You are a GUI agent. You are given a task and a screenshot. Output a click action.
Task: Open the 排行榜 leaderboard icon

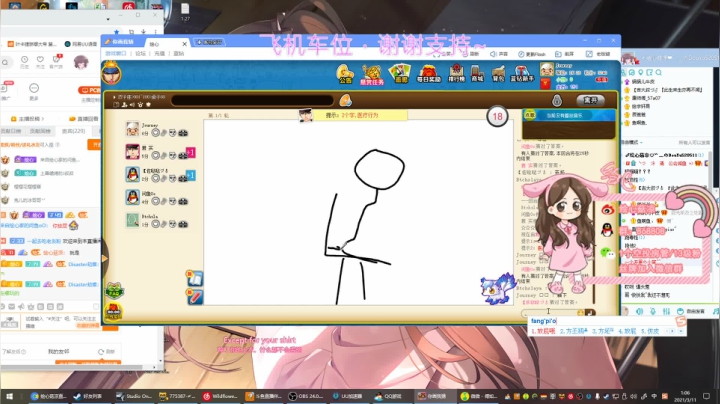tap(456, 73)
